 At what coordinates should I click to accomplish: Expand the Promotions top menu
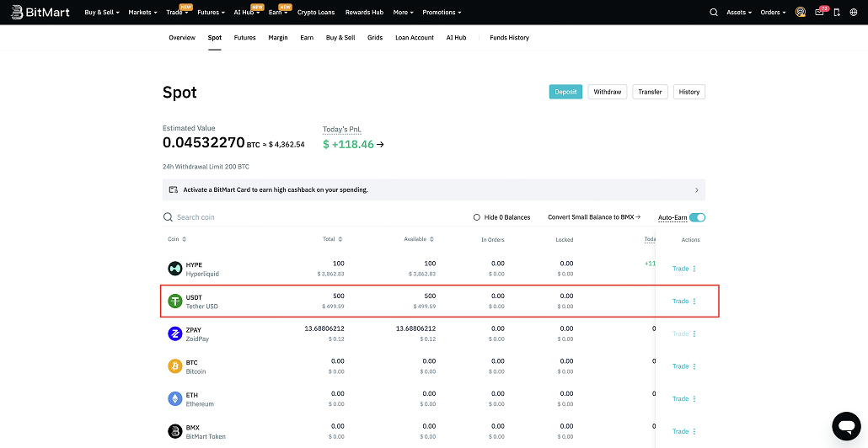tap(442, 12)
